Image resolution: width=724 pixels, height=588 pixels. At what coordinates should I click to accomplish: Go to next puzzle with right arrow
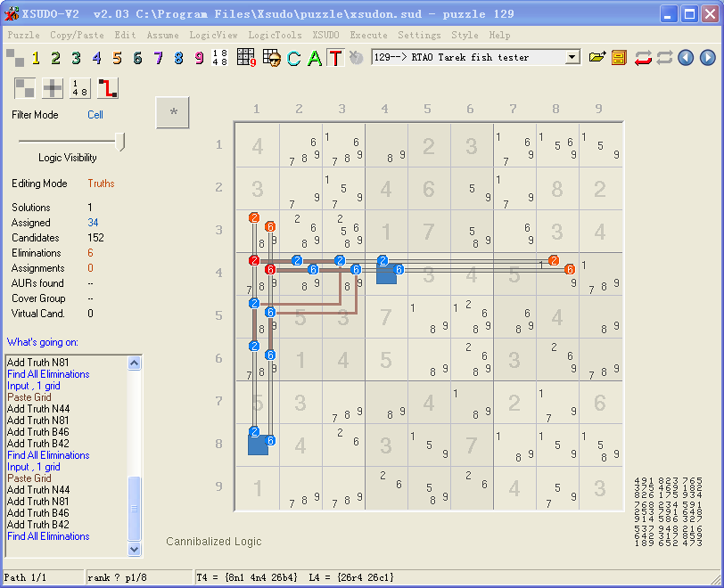pyautogui.click(x=707, y=58)
